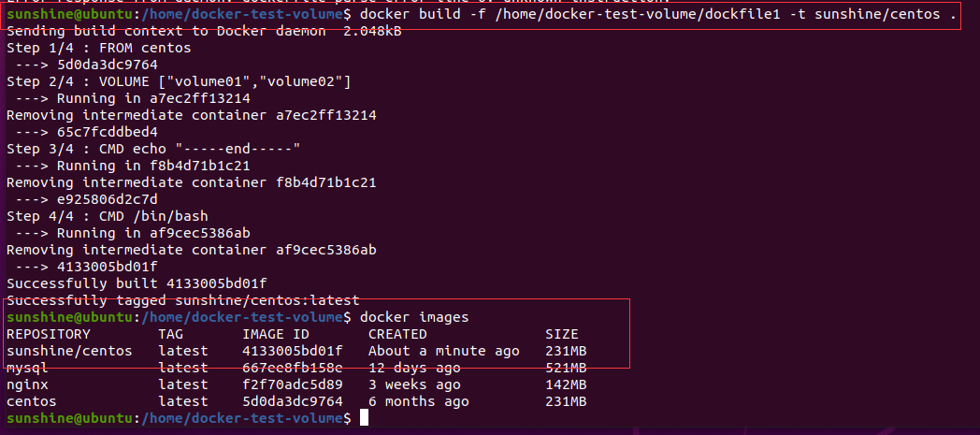Screen dimensions: 980x435
Task: Click the 'docker images' command text
Action: (413, 317)
